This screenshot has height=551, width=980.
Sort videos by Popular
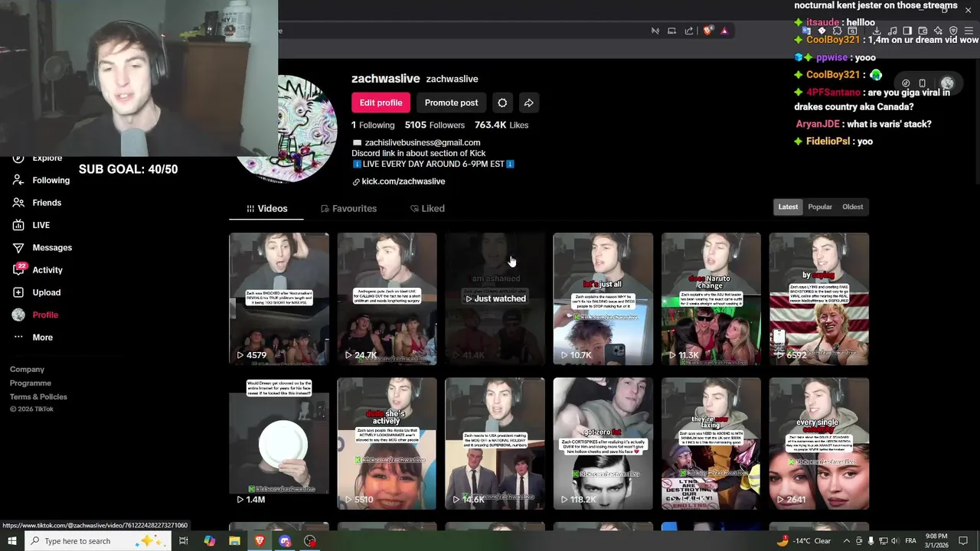pyautogui.click(x=820, y=207)
